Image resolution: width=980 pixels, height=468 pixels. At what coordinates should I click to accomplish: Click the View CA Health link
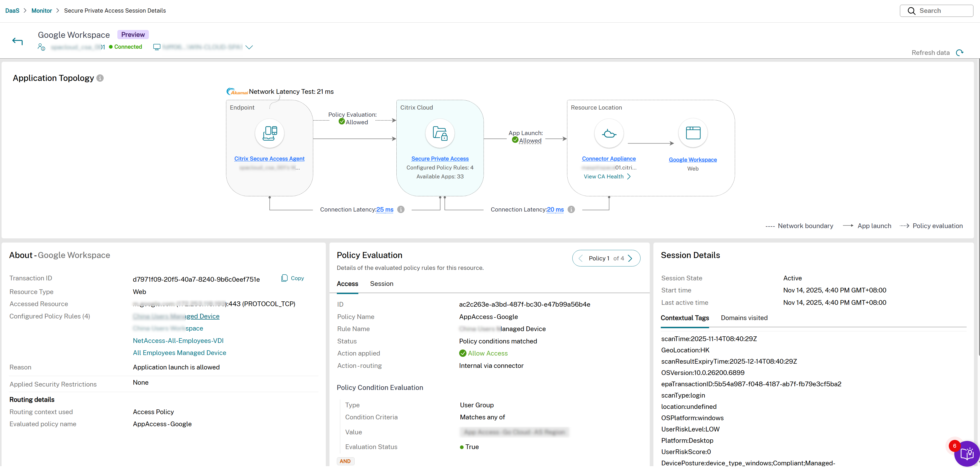click(x=607, y=176)
